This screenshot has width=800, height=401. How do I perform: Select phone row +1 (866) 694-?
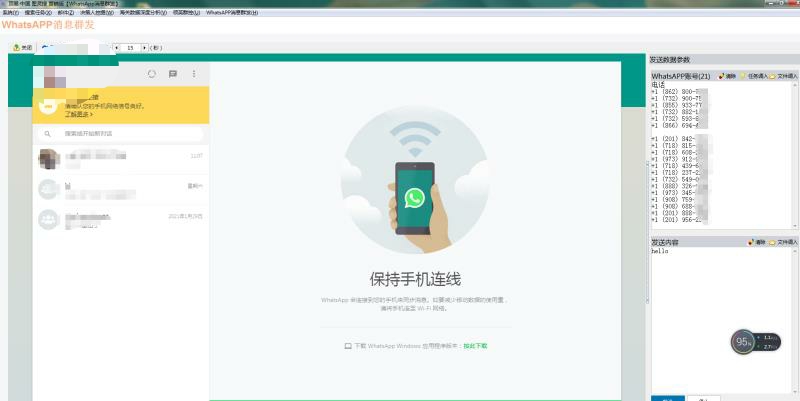(x=679, y=125)
